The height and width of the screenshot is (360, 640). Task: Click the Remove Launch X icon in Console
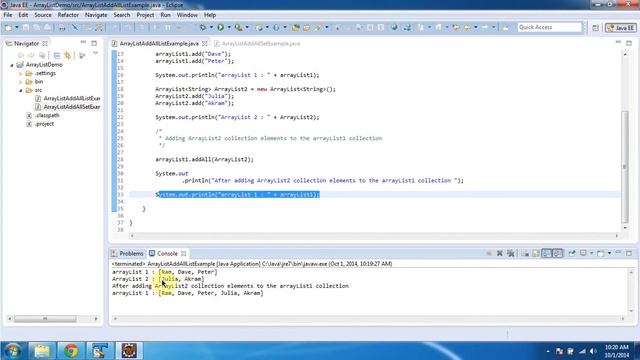[500, 253]
